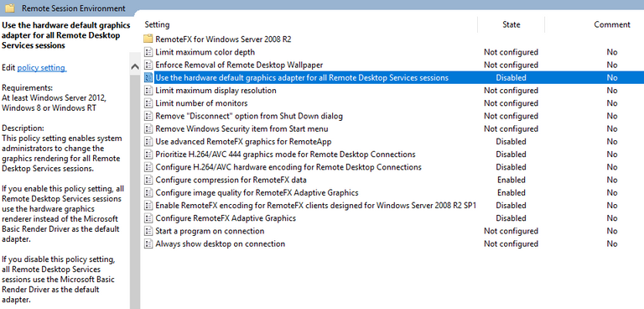
Task: Click the Remote Session Environment folder icon in header
Action: [x=10, y=8]
